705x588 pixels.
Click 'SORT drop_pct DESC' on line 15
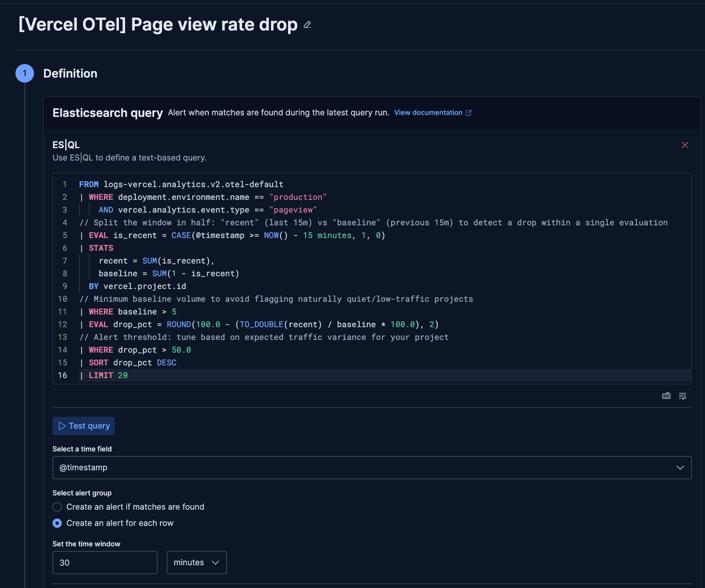tap(132, 363)
